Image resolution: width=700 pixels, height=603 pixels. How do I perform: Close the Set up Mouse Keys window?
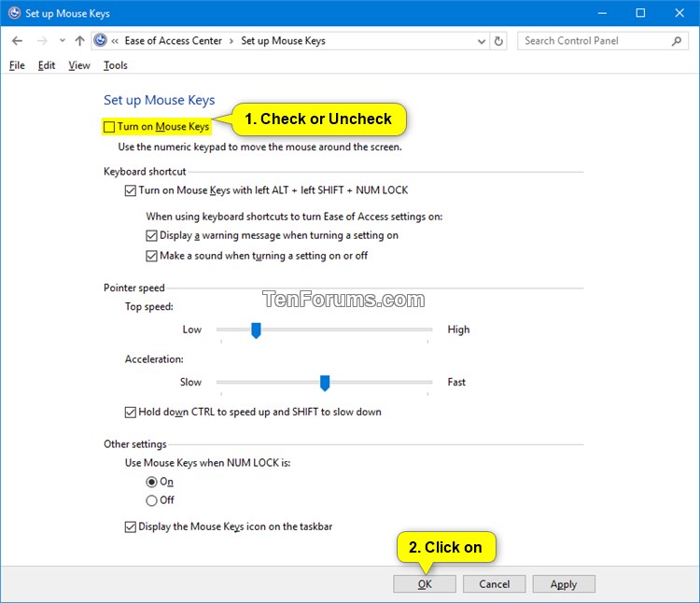point(679,13)
